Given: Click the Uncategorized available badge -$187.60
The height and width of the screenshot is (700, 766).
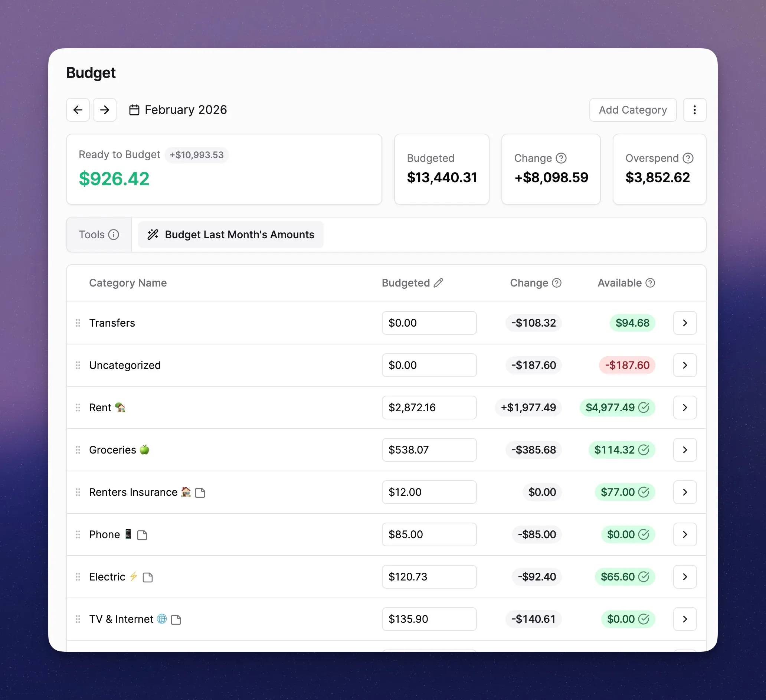Looking at the screenshot, I should (627, 365).
